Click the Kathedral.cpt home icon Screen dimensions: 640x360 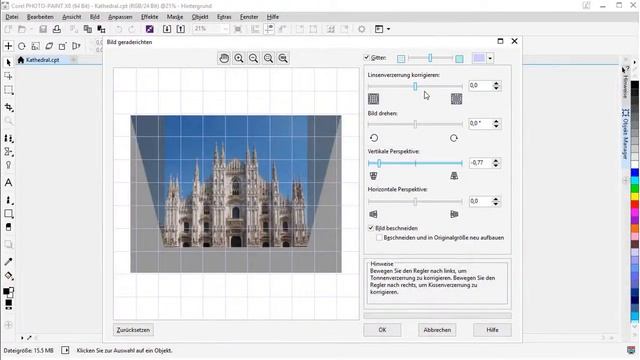click(21, 60)
